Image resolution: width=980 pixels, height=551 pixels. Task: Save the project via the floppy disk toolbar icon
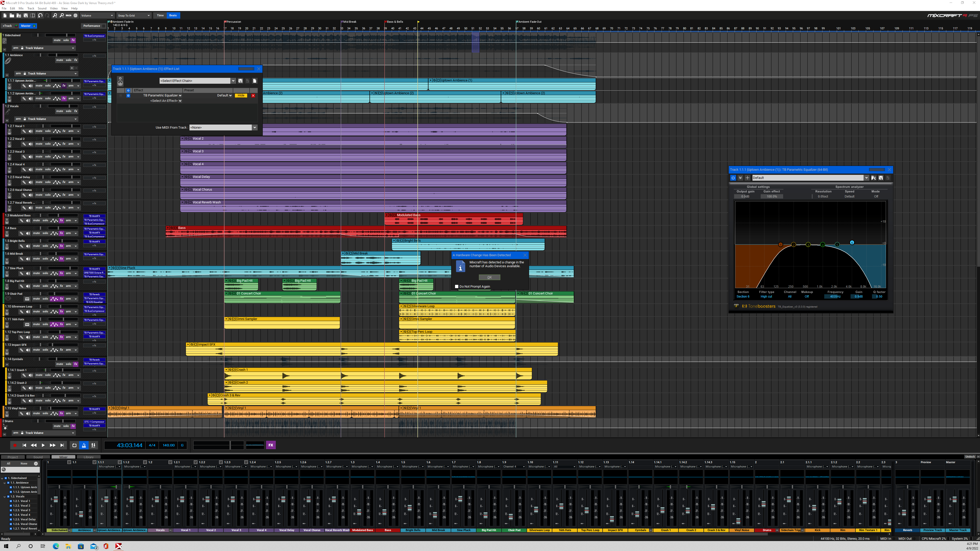pos(26,16)
